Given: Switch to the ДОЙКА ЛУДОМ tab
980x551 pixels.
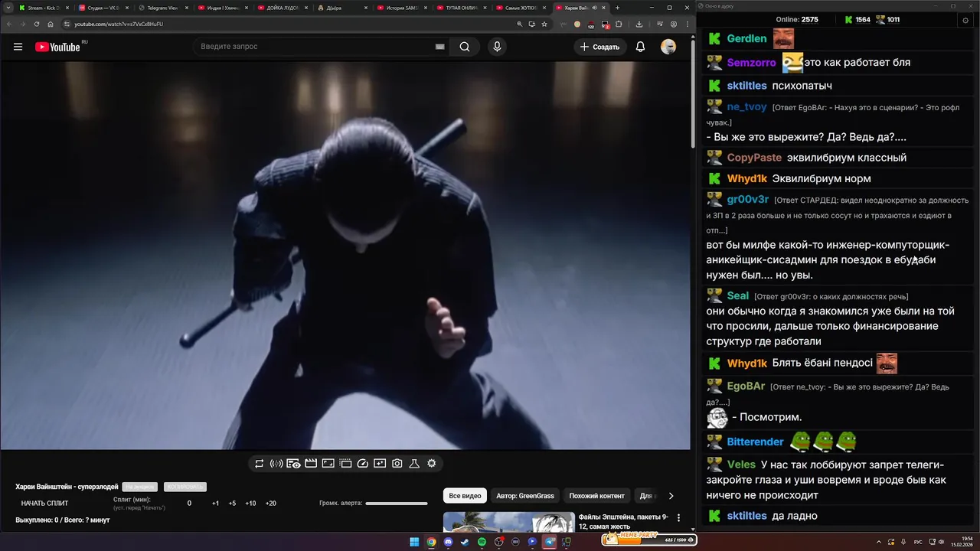Looking at the screenshot, I should pos(283,8).
